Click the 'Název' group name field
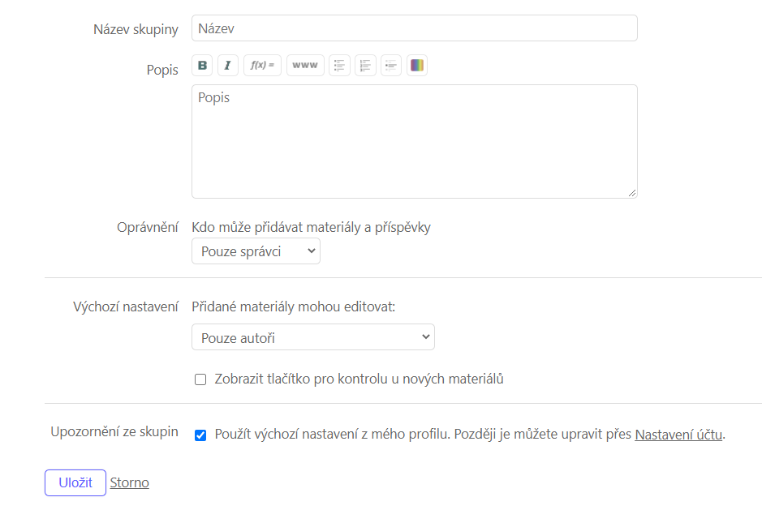This screenshot has width=762, height=510. 415,28
